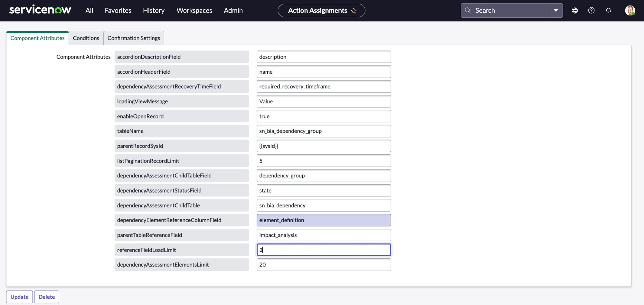The image size is (644, 305).
Task: Open the search scope dropdown arrow
Action: [x=556, y=10]
